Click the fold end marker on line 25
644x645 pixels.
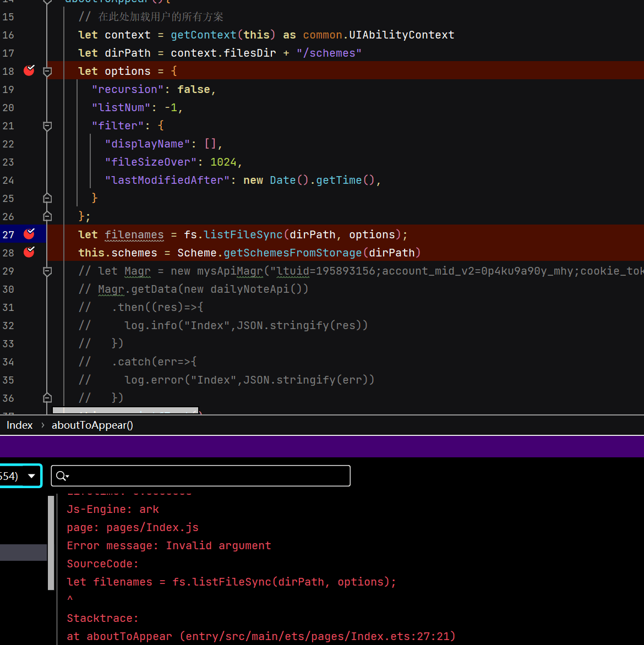[x=47, y=198]
